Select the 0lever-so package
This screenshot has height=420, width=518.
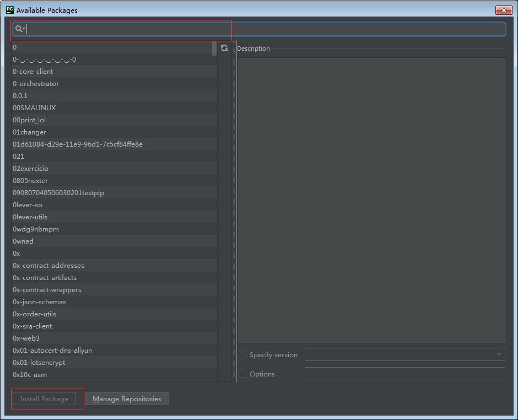pos(114,205)
